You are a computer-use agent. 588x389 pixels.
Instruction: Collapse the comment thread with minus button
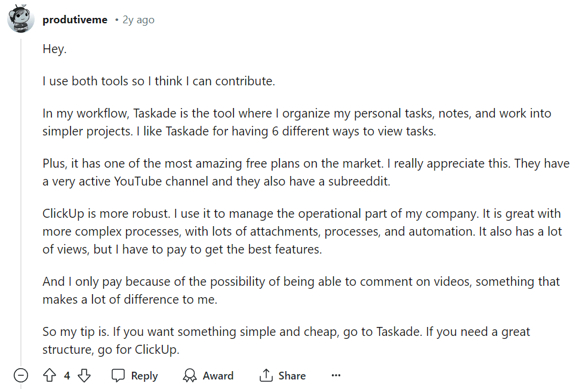click(21, 375)
